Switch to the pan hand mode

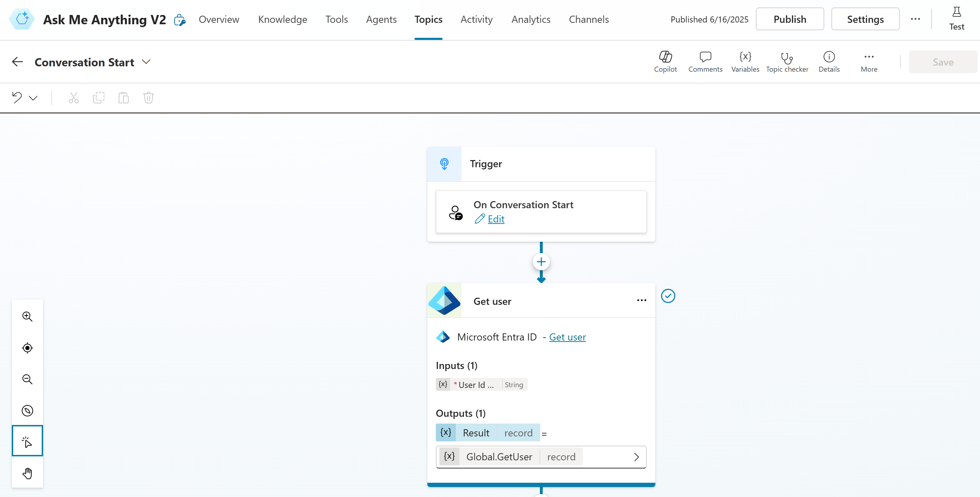coord(27,473)
